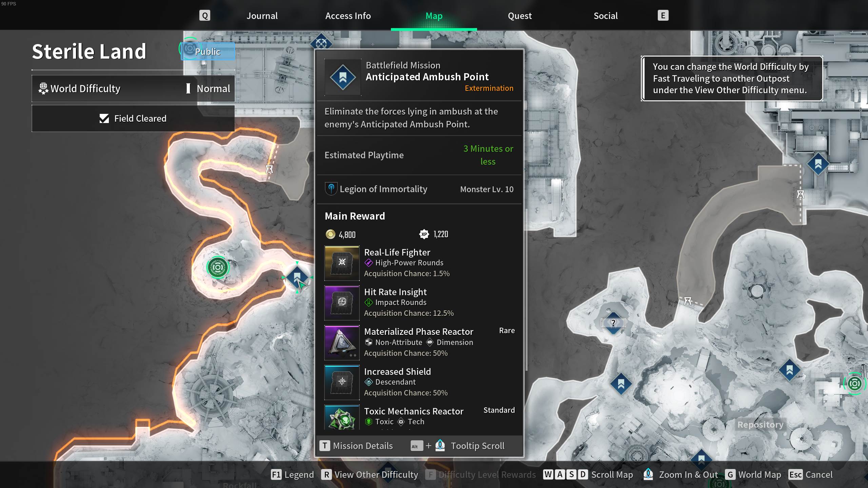Click the mission marker above the tooltip
This screenshot has width=868, height=488.
tap(321, 43)
